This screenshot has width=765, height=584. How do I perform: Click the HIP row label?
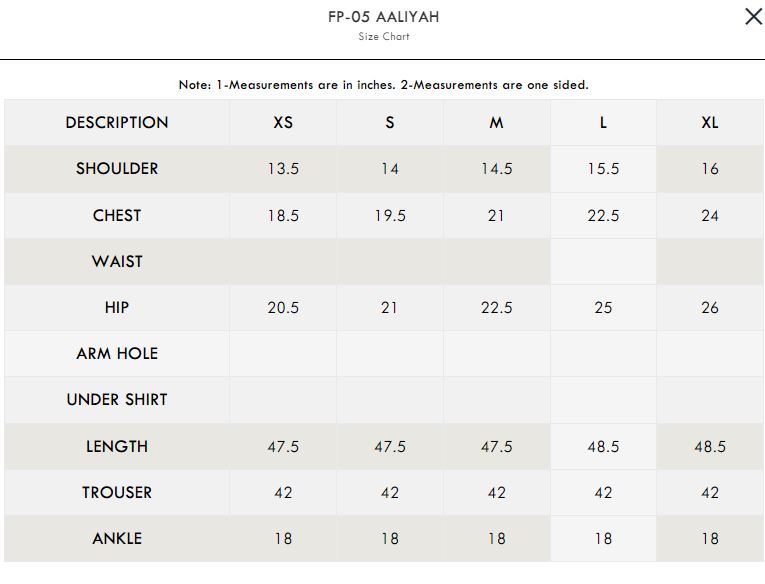coord(117,307)
